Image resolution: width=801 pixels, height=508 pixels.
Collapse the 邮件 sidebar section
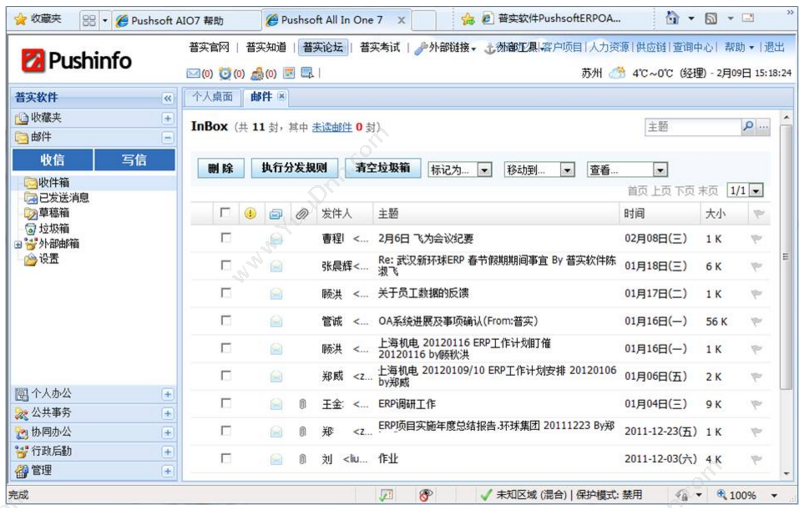(x=168, y=137)
